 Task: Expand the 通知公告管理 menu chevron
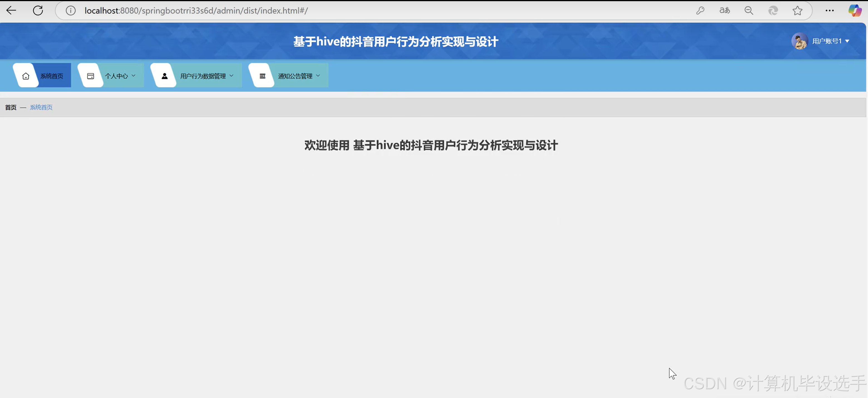click(318, 75)
